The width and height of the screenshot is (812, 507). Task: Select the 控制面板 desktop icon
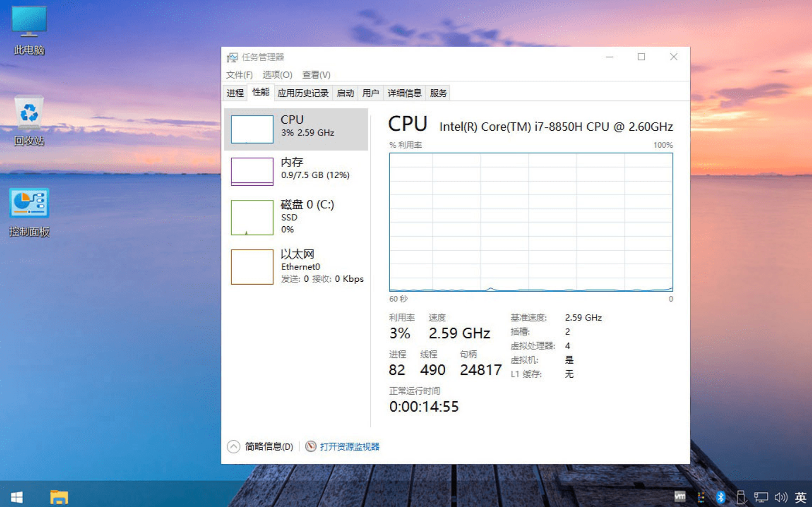[x=29, y=213]
